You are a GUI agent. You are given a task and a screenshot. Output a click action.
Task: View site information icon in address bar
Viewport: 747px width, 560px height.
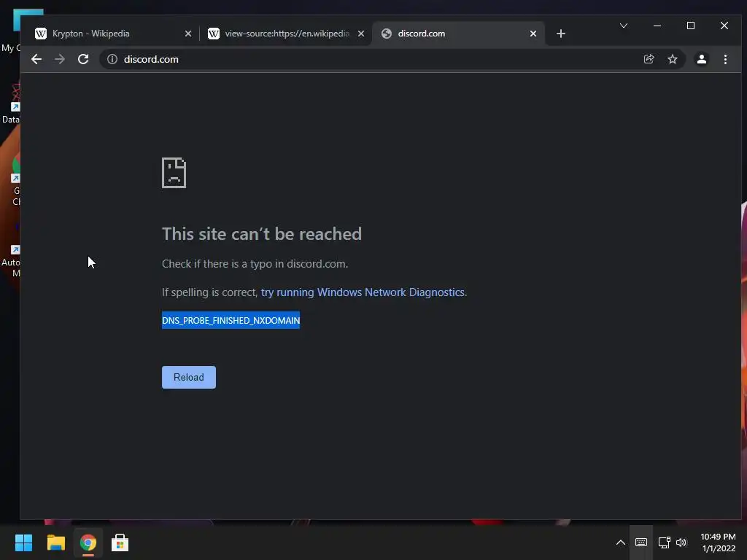click(x=112, y=59)
